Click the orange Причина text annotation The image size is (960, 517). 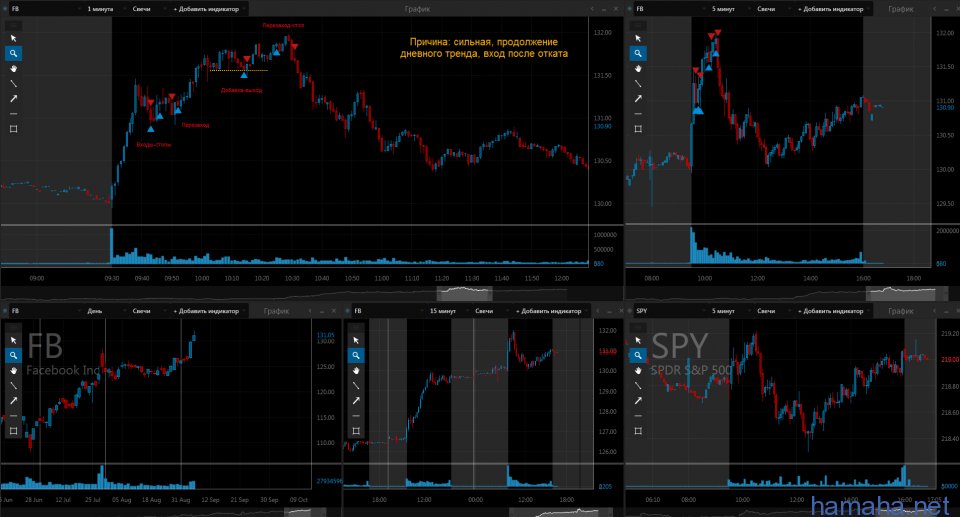[x=484, y=48]
